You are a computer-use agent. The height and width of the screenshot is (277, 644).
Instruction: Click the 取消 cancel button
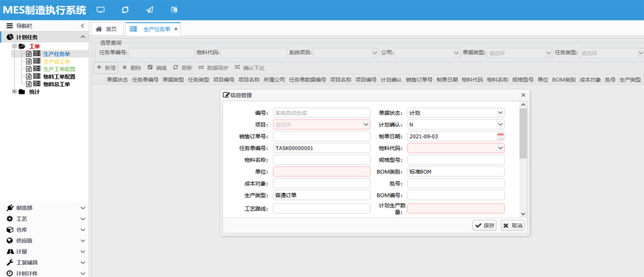click(512, 225)
